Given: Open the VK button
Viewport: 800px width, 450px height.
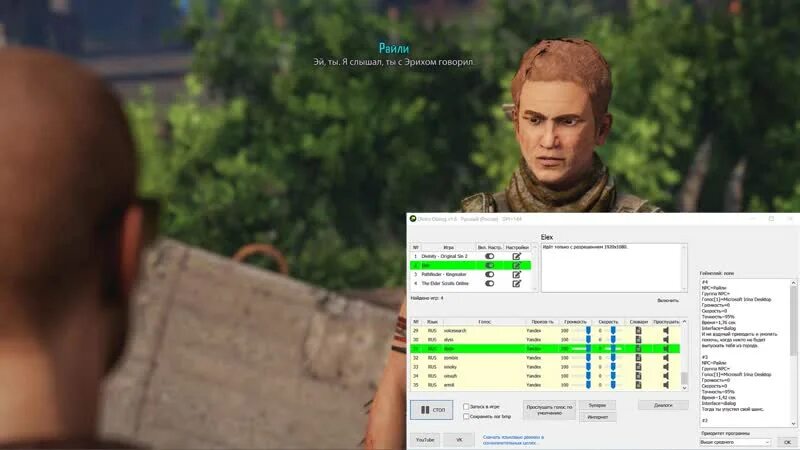Looking at the screenshot, I should [x=459, y=440].
